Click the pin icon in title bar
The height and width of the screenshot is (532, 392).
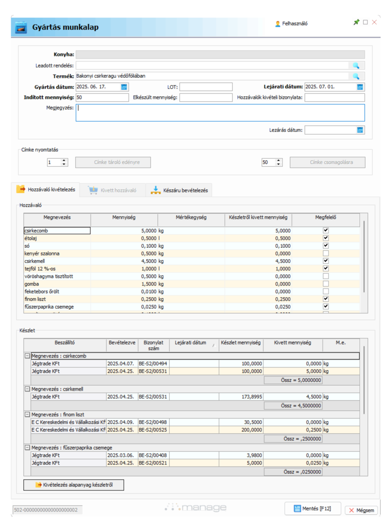pos(356,22)
